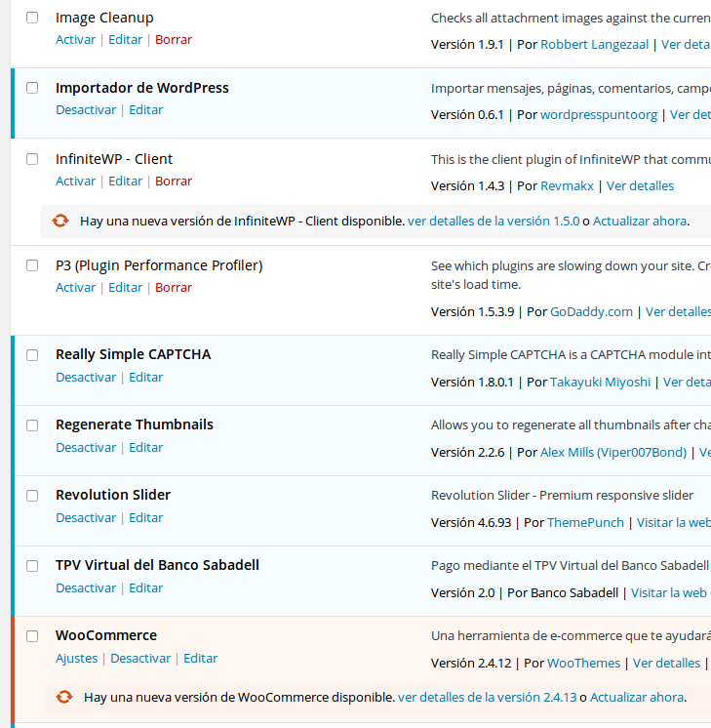
Task: View details of InfiniteWP plugin
Action: (x=640, y=185)
